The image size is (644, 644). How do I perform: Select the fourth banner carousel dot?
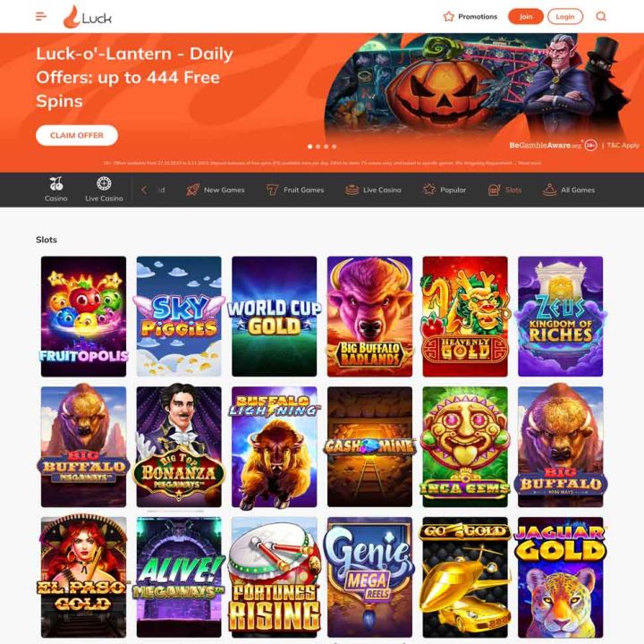click(335, 146)
